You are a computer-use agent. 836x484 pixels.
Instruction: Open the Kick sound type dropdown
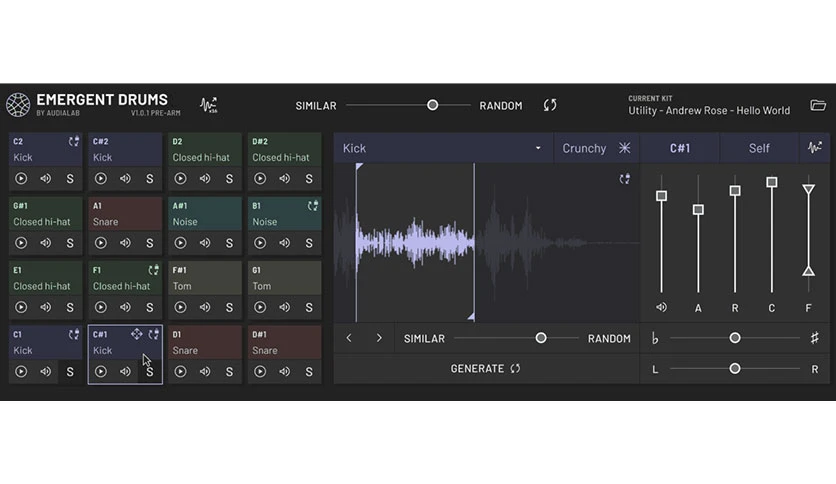[x=443, y=148]
